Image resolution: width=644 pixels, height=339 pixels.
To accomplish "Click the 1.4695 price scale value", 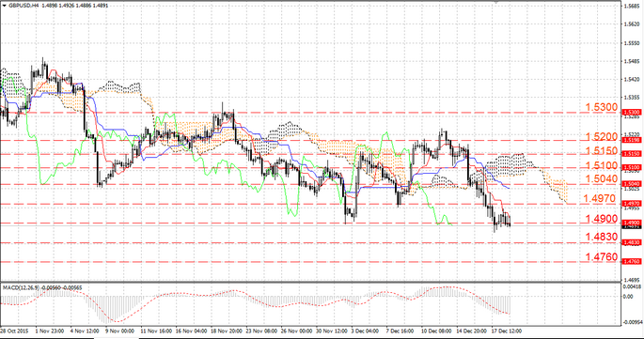I will point(633,280).
